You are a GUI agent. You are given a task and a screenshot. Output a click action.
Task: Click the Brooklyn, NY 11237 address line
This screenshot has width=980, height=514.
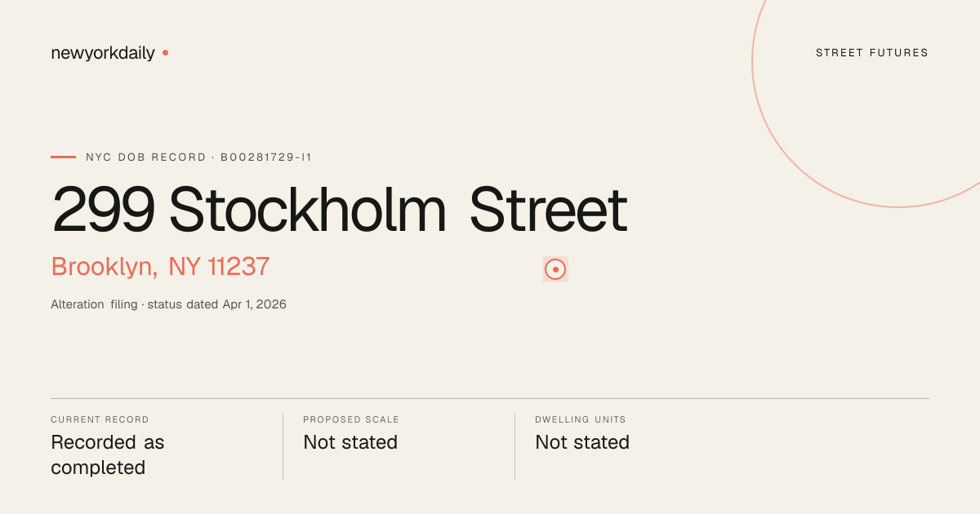click(160, 266)
